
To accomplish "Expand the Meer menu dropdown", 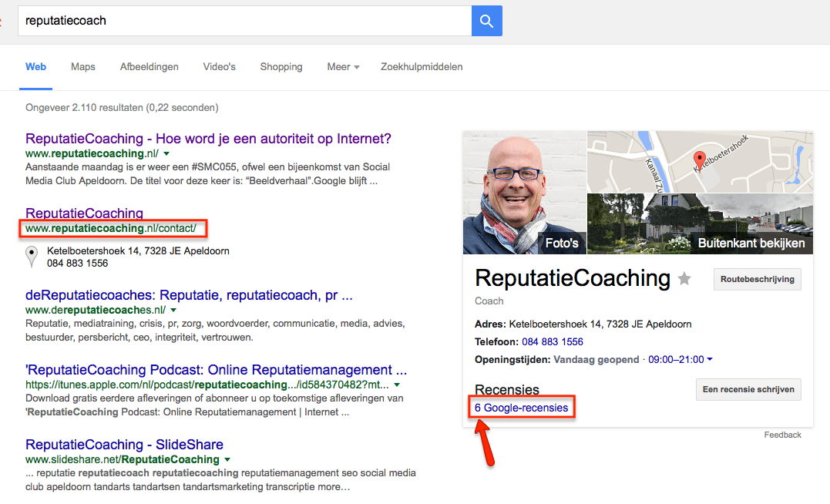I will coord(343,67).
